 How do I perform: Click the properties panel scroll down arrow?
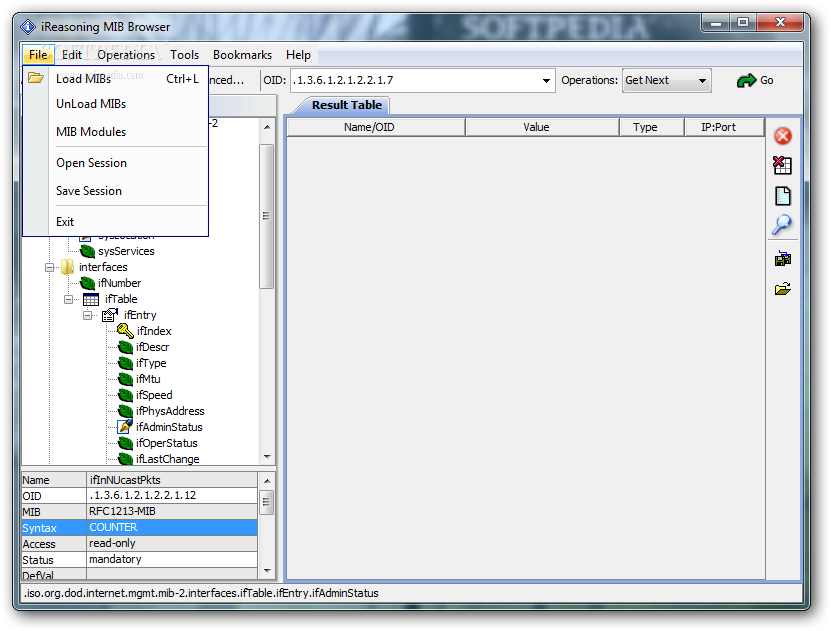[267, 571]
